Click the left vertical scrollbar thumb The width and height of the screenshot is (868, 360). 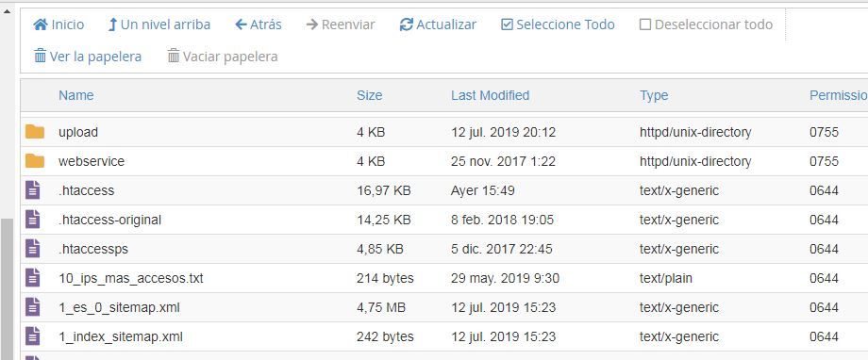(8, 288)
